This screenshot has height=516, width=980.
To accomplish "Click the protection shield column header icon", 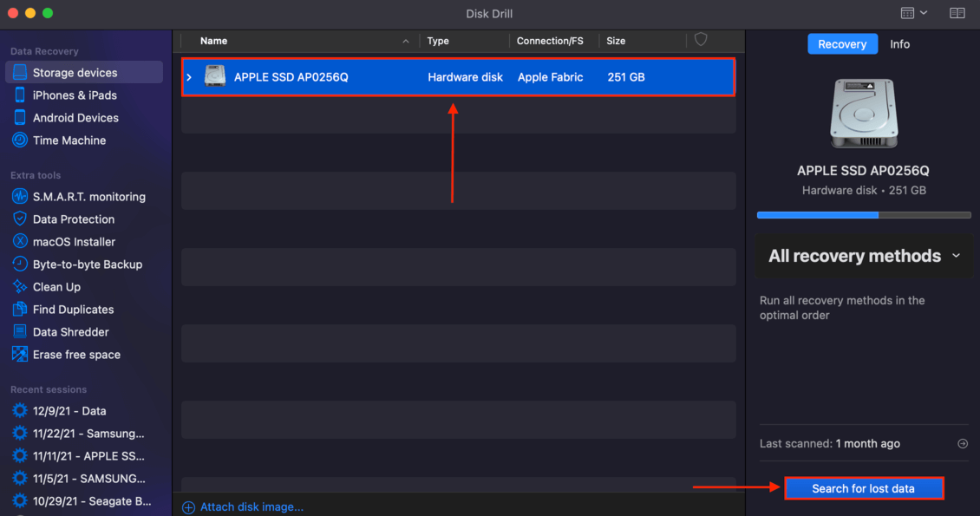I will [701, 40].
